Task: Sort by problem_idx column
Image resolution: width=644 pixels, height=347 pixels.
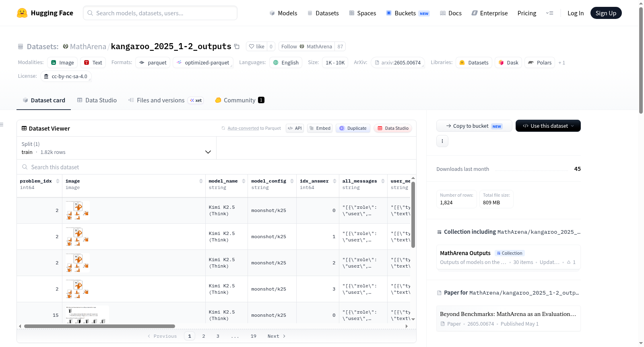Action: point(58,181)
